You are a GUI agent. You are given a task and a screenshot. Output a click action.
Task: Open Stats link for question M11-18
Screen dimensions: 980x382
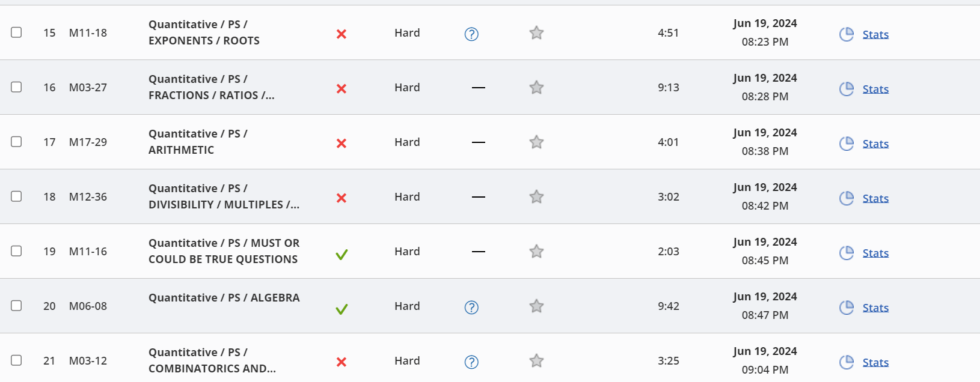875,35
